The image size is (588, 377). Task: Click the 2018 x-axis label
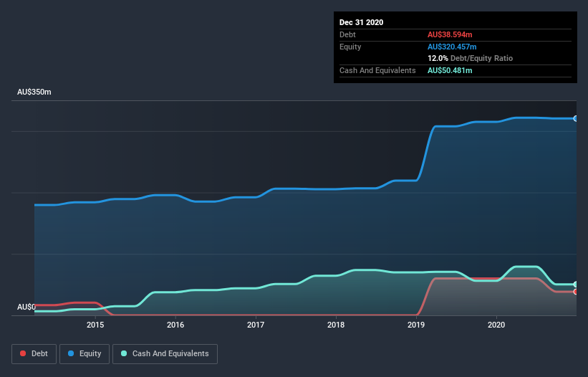[336, 325]
